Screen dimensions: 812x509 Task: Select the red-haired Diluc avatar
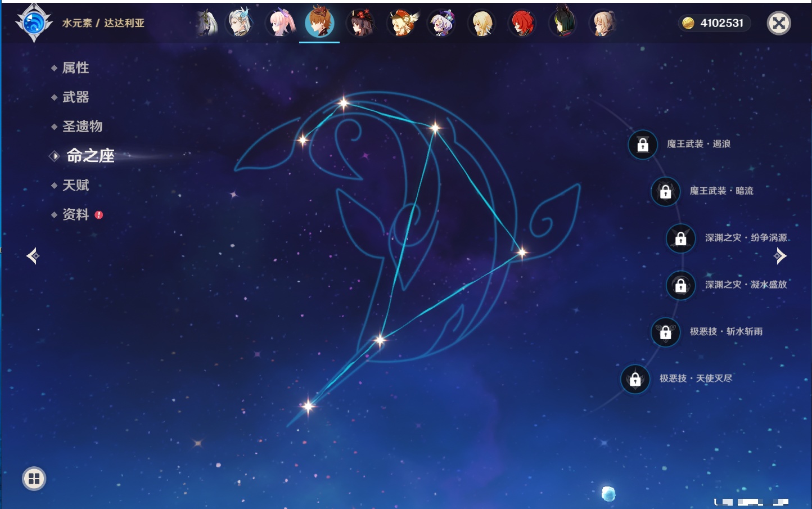point(522,23)
